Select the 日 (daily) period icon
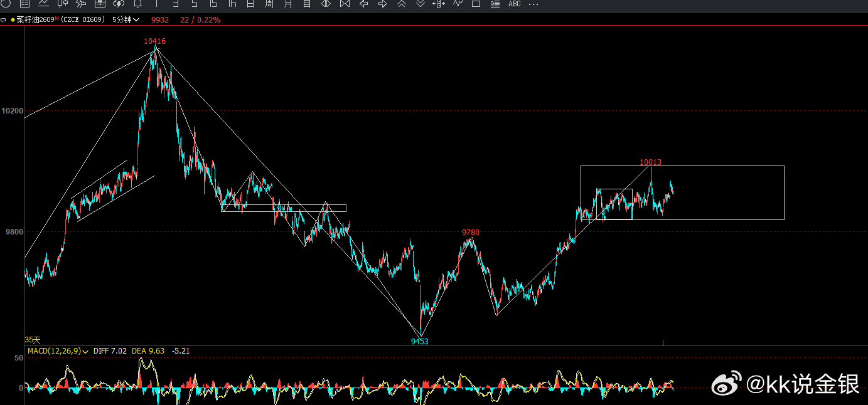 pos(250,4)
